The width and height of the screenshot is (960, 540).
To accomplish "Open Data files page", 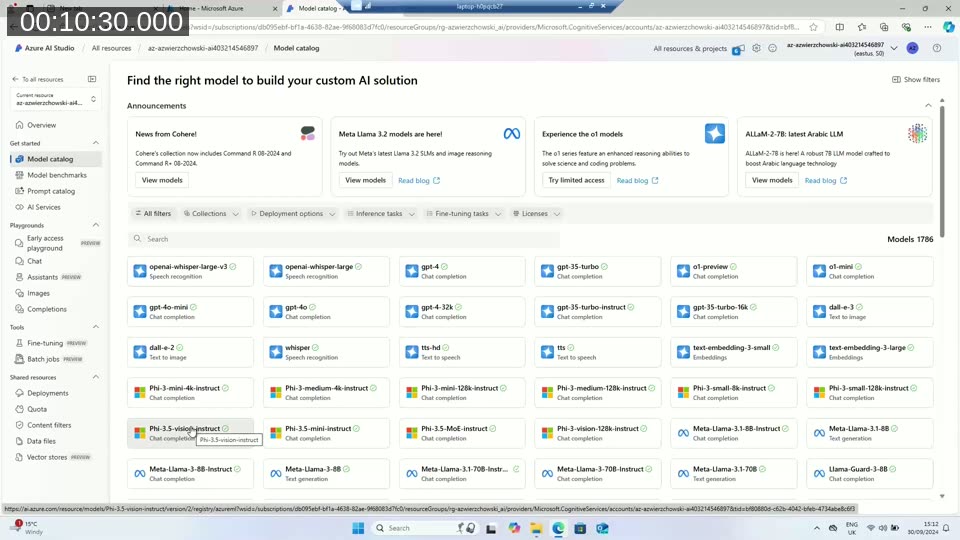I will tap(41, 441).
